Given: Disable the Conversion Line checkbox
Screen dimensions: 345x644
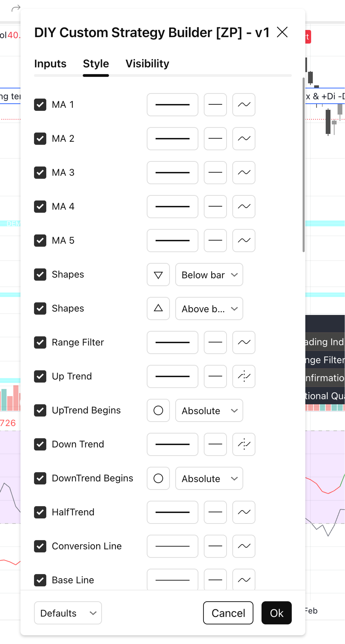Looking at the screenshot, I should point(40,546).
